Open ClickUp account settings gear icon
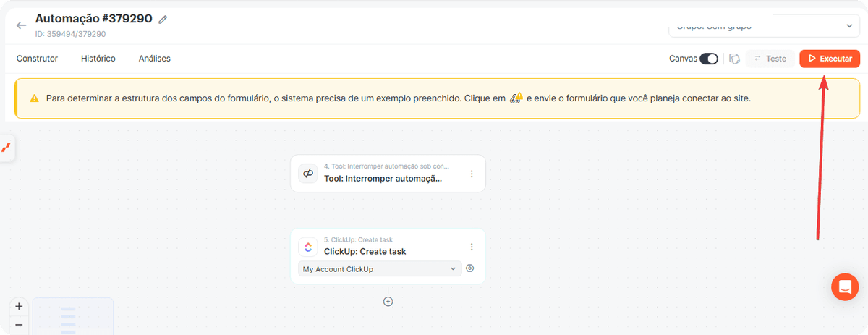The width and height of the screenshot is (868, 335). 470,268
